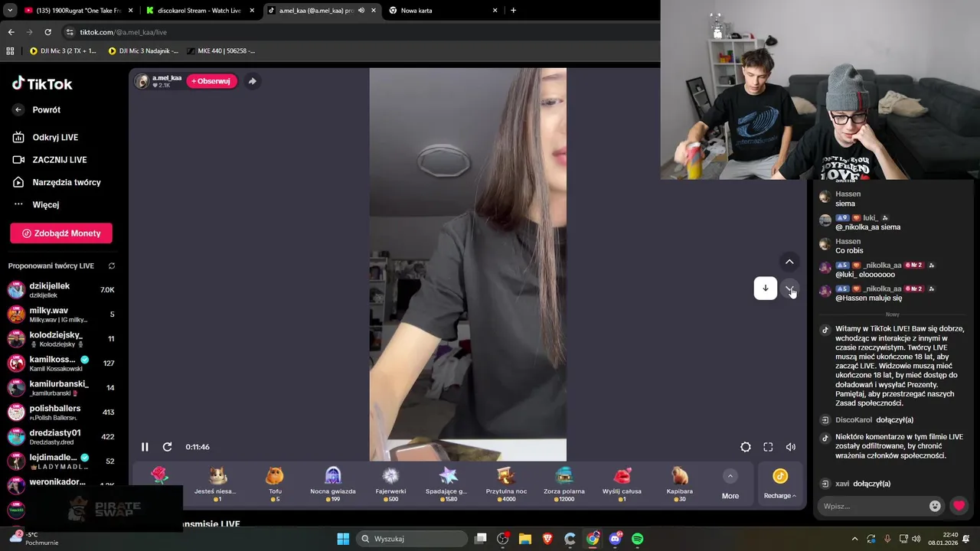
Task: Click the Wyszukaj taskbar search box
Action: tap(411, 539)
